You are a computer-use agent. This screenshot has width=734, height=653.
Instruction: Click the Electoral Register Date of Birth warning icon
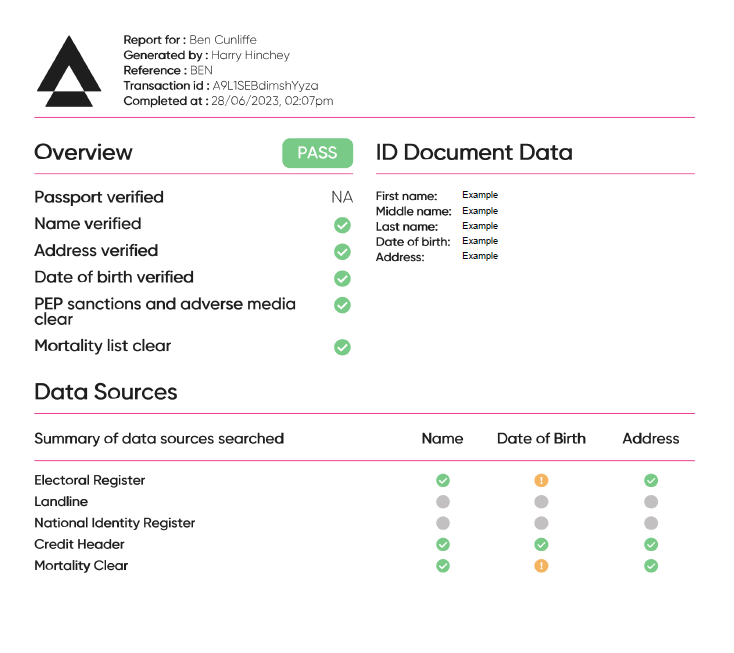pyautogui.click(x=541, y=480)
